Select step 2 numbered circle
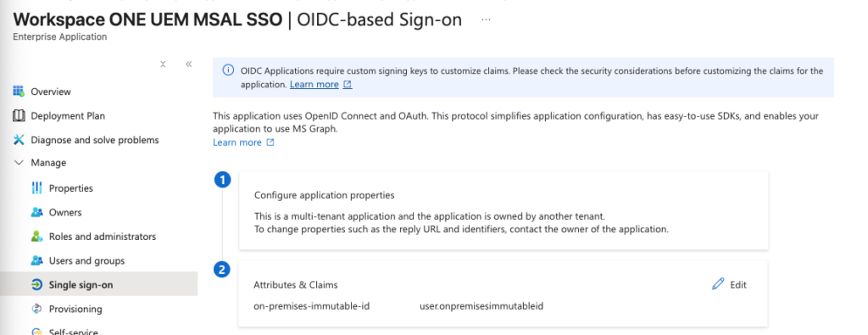868x335 pixels. pos(223,271)
